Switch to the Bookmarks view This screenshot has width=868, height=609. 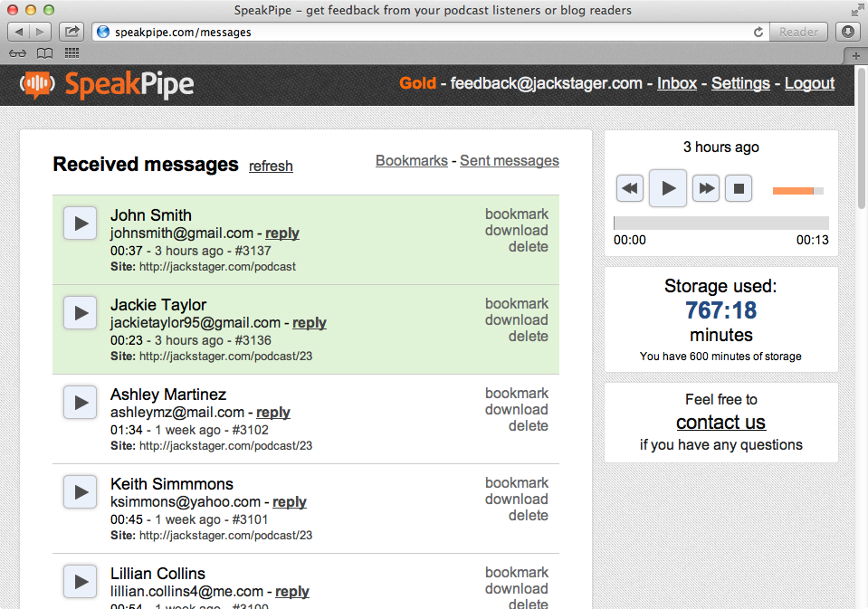click(411, 160)
